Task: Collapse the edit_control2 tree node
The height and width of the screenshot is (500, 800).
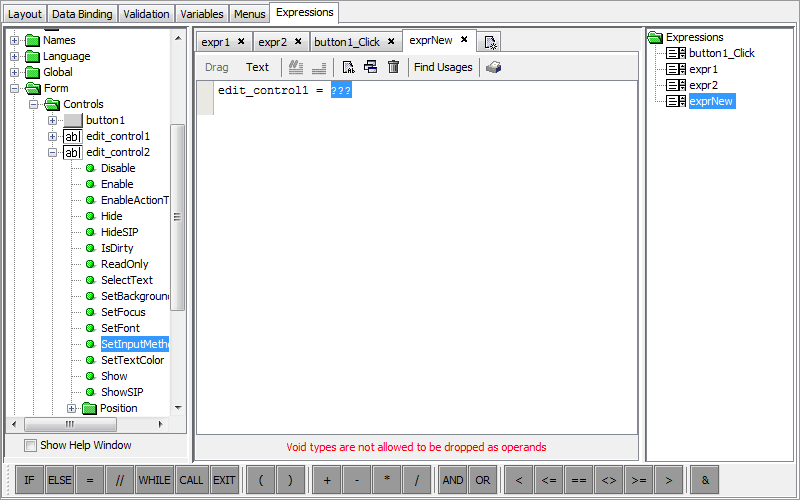Action: coord(53,152)
